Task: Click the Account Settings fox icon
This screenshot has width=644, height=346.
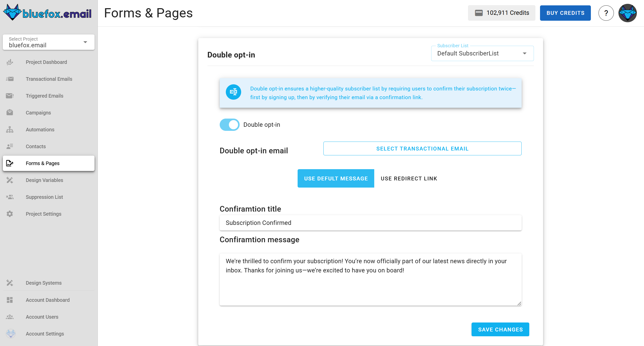Action: tap(11, 334)
